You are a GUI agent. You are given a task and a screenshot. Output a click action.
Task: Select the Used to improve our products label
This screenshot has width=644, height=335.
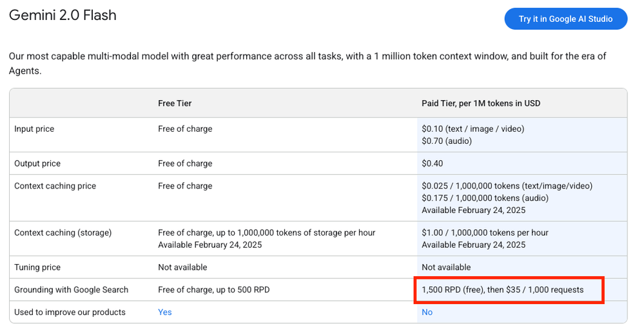tap(70, 312)
